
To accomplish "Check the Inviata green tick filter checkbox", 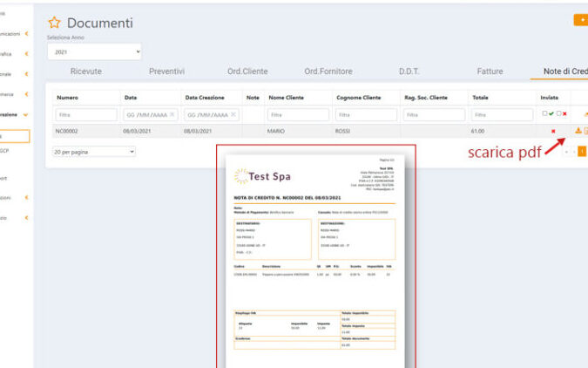I will [x=544, y=114].
